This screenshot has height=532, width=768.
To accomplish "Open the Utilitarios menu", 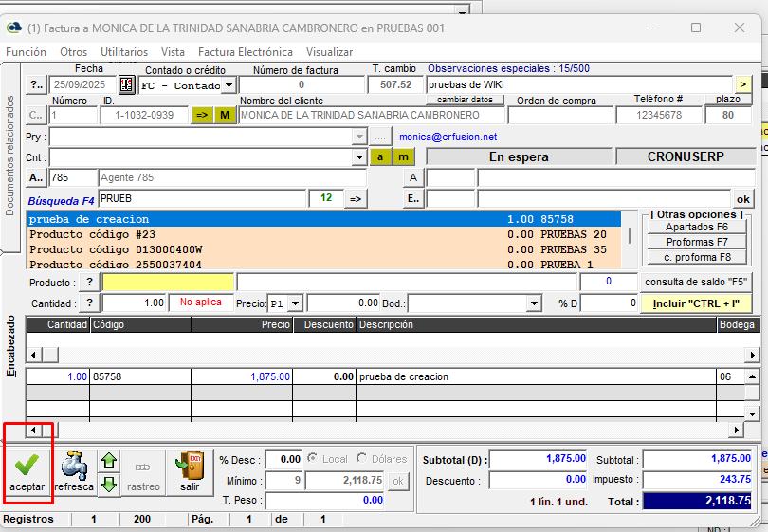I will pyautogui.click(x=124, y=52).
